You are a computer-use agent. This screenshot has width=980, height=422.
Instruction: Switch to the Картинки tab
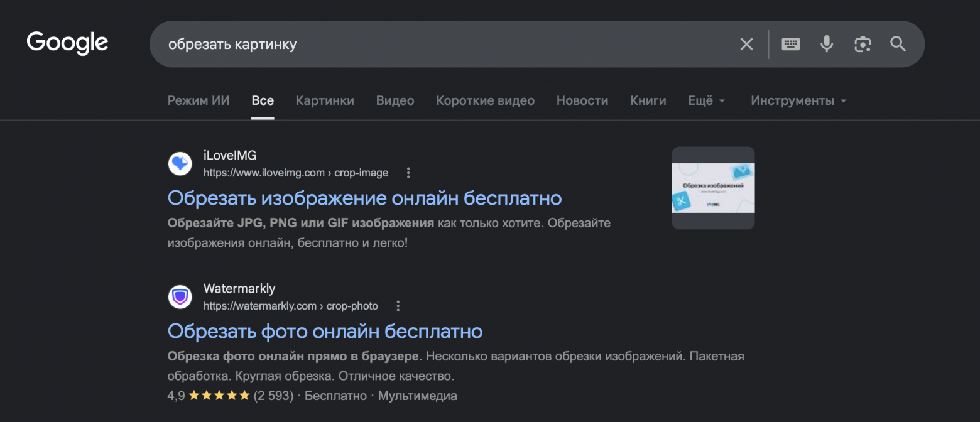pyautogui.click(x=325, y=100)
